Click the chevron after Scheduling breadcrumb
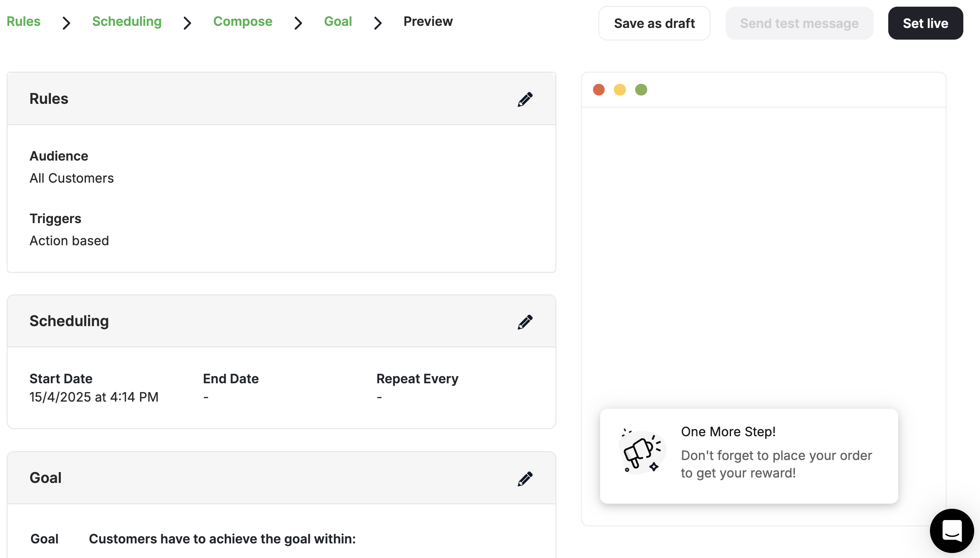 click(187, 23)
